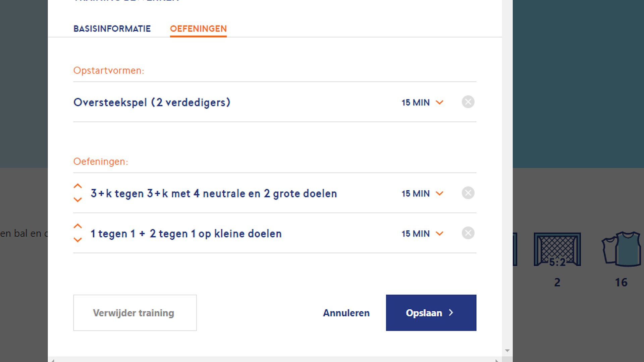644x362 pixels.
Task: Move 3+k tegen 3+k exercise down
Action: point(77,200)
